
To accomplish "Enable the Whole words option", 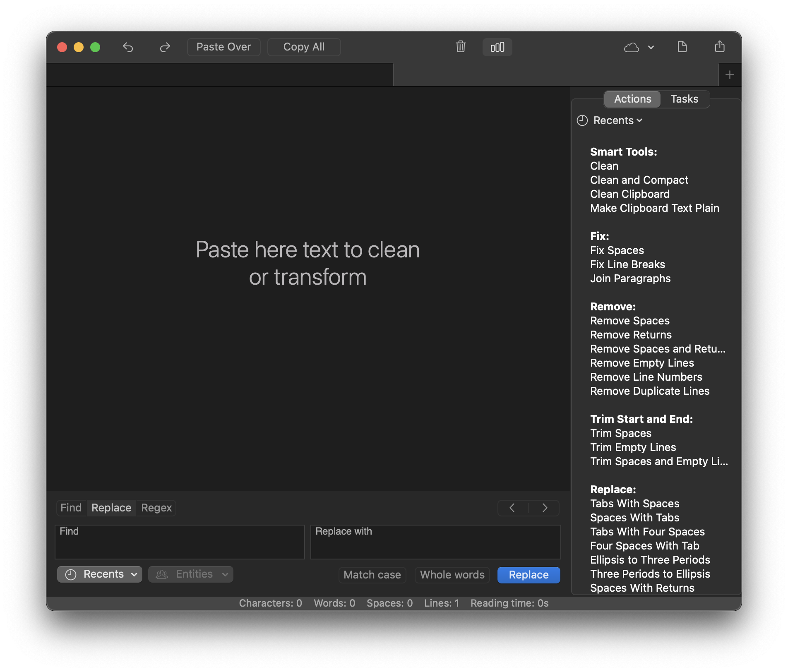I will coord(452,575).
